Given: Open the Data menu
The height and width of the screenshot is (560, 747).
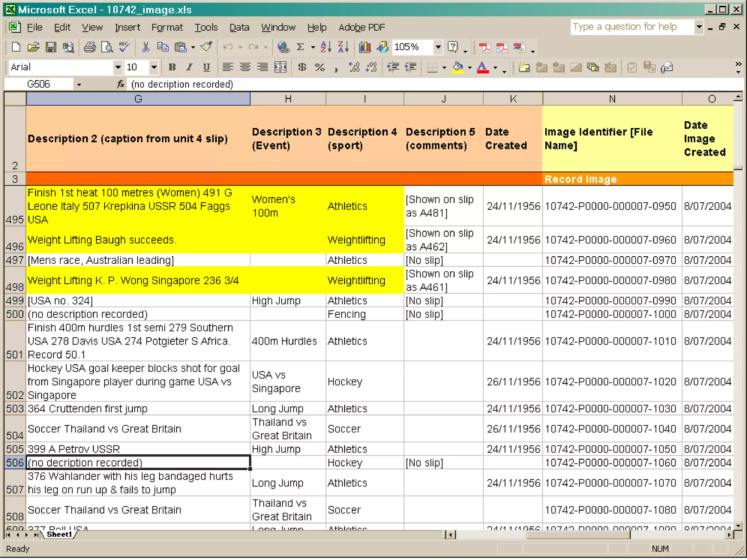Looking at the screenshot, I should [x=239, y=28].
